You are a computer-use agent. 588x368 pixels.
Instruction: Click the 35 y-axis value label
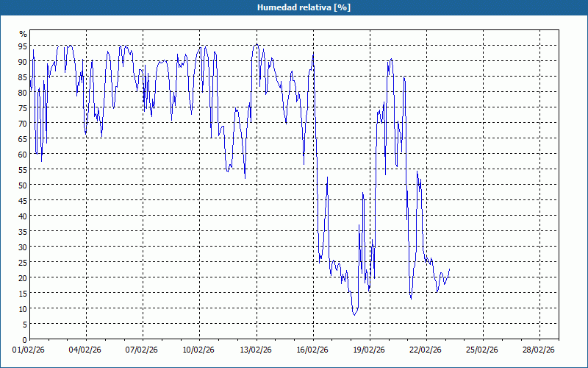coord(23,232)
